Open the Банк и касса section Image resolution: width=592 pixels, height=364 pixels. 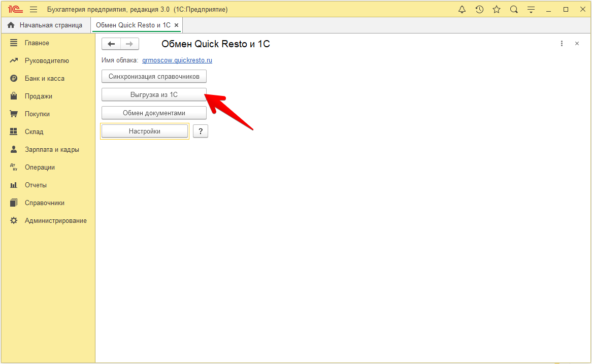48,79
